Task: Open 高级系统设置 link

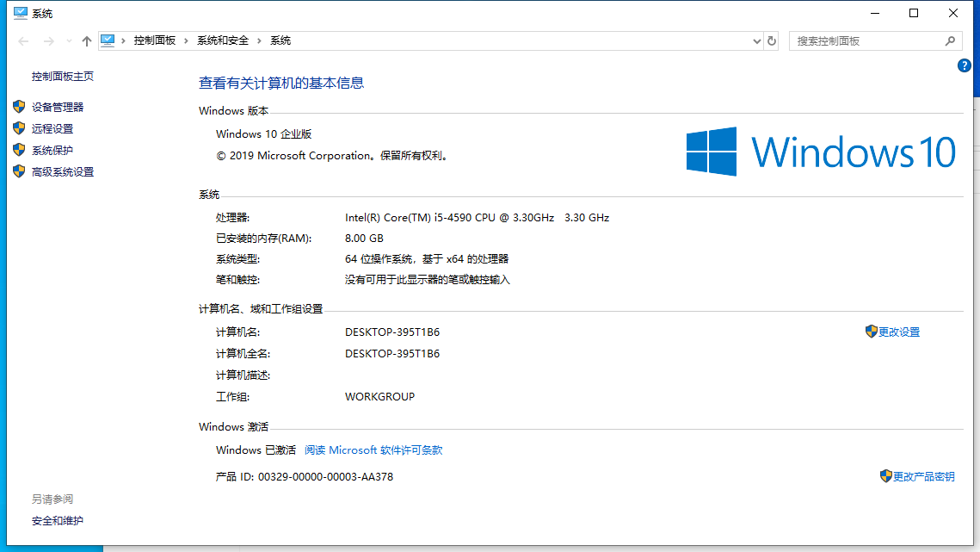Action: click(63, 172)
